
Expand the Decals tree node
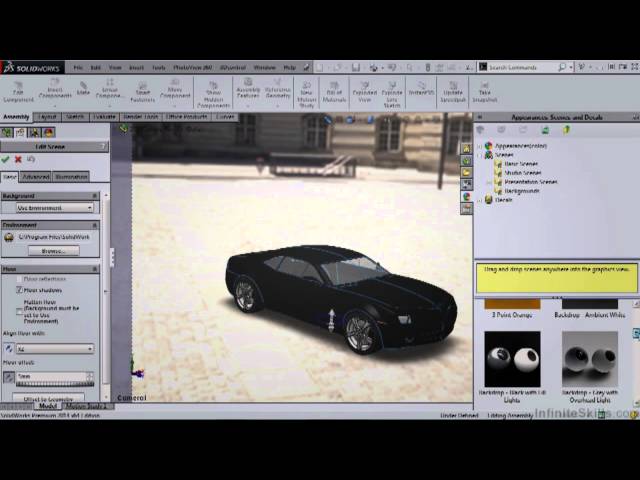pyautogui.click(x=480, y=200)
